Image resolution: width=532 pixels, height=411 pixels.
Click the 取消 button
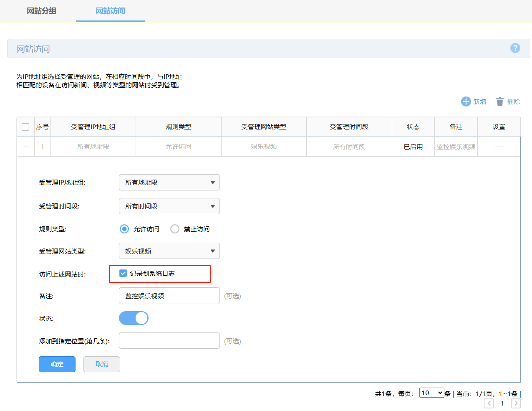(101, 364)
